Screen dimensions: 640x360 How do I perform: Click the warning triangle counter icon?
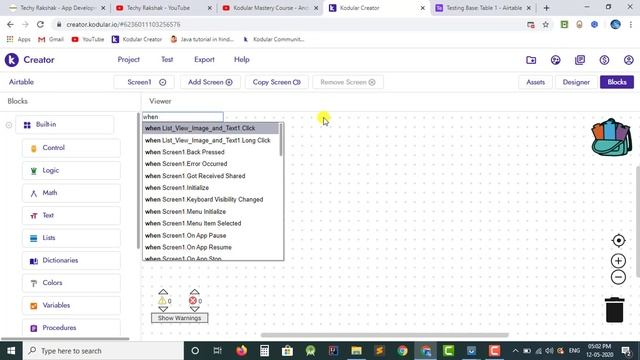[162, 301]
